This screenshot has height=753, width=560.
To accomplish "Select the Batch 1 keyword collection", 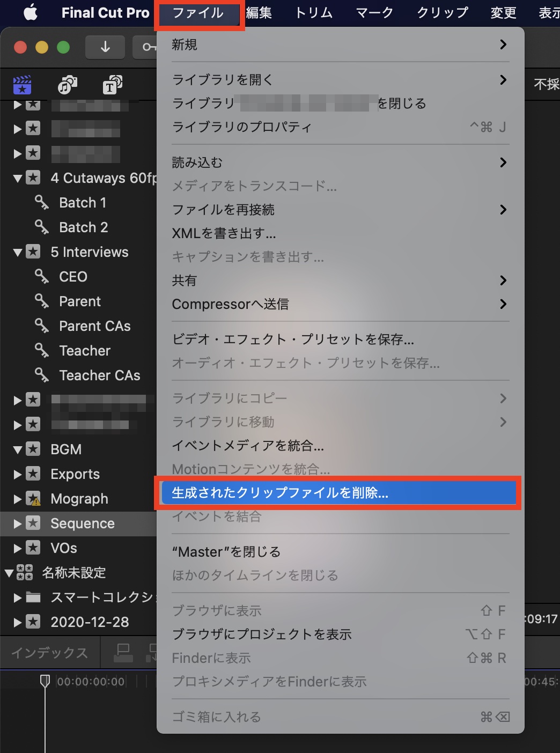I will coord(83,203).
